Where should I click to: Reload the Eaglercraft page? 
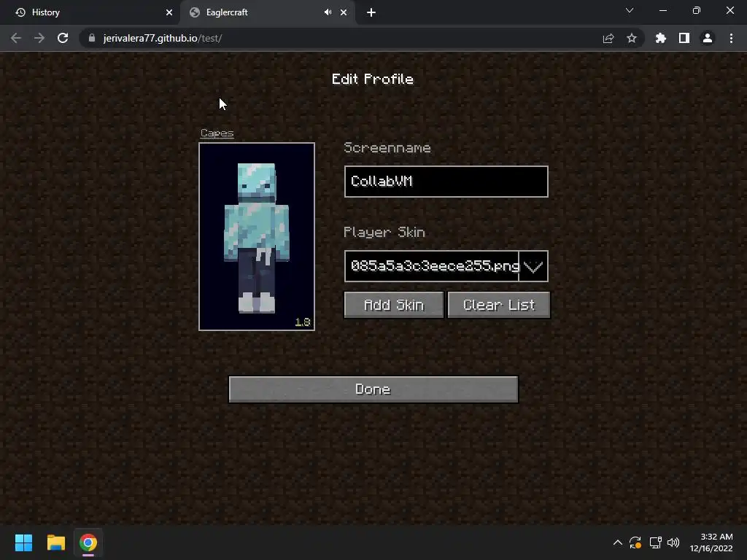(63, 38)
